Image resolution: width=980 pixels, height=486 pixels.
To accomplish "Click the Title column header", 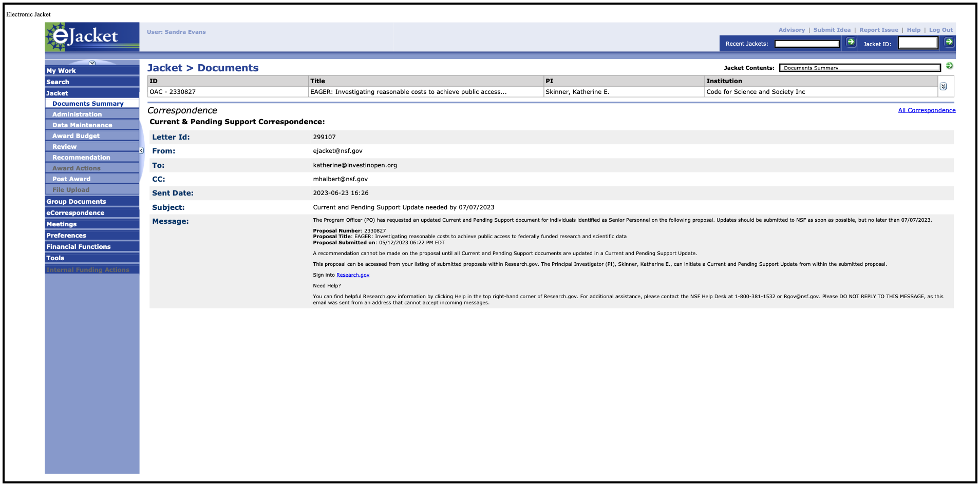I will [x=426, y=81].
